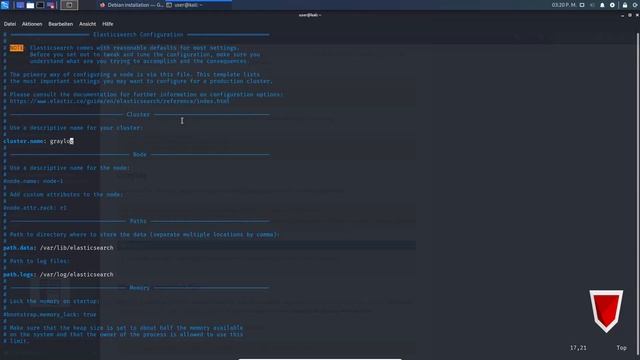Click the path.data key

tap(18, 248)
